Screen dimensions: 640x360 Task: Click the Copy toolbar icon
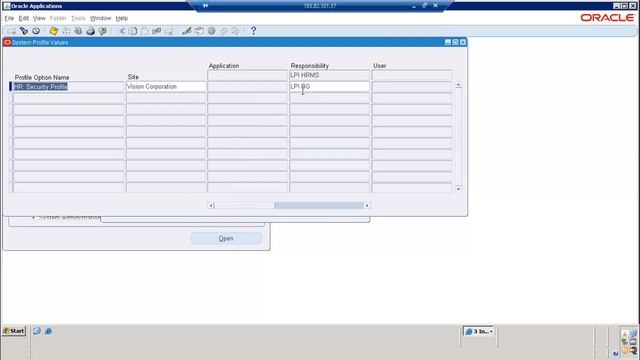pos(133,31)
